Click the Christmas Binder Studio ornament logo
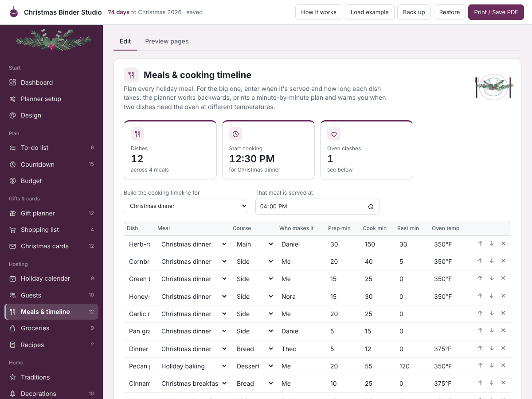The height and width of the screenshot is (399, 532). point(14,12)
